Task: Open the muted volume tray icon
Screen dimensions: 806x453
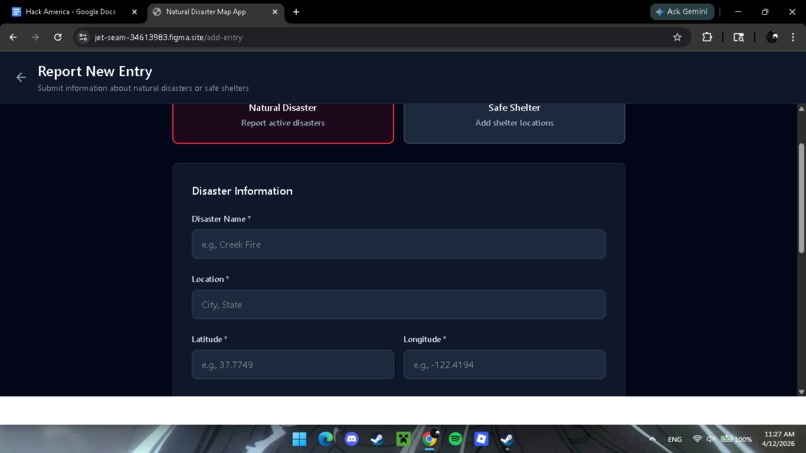Action: point(711,439)
